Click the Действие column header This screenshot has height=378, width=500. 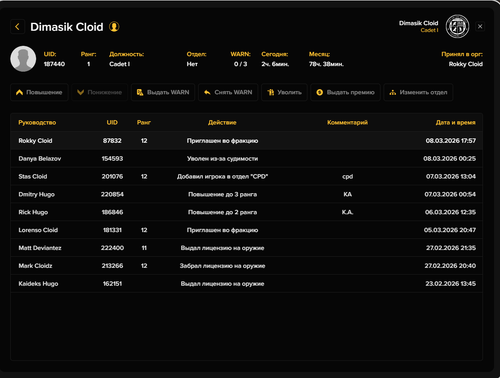pos(222,123)
